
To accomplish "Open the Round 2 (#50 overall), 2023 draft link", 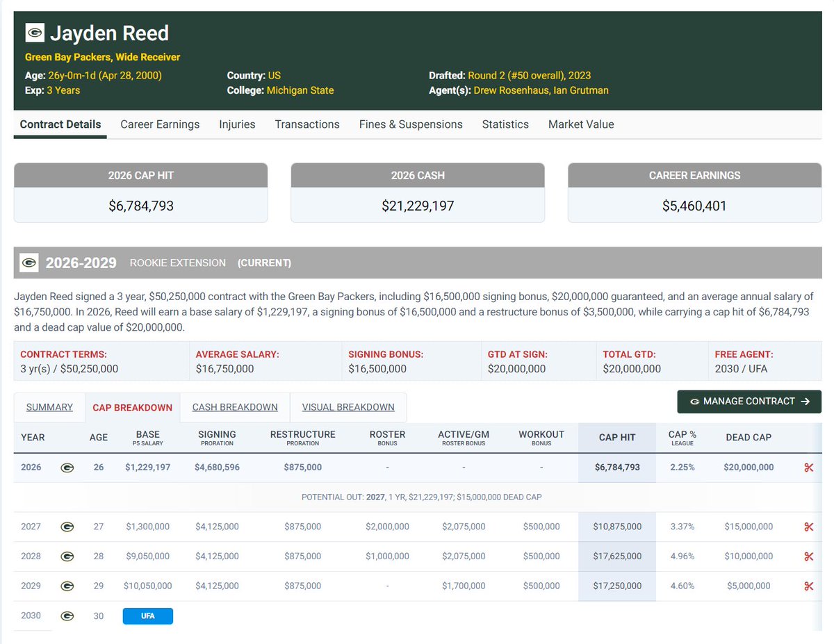I will click(530, 75).
